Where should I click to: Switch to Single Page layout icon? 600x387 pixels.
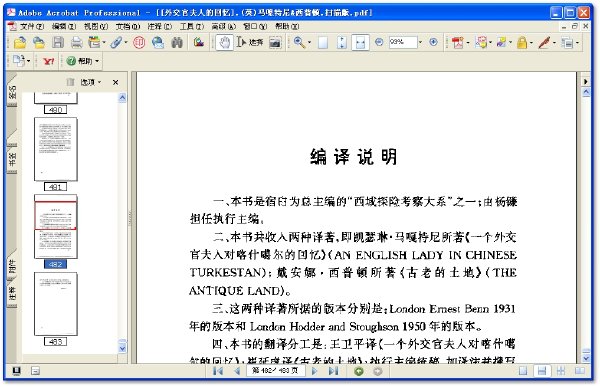pos(523,371)
